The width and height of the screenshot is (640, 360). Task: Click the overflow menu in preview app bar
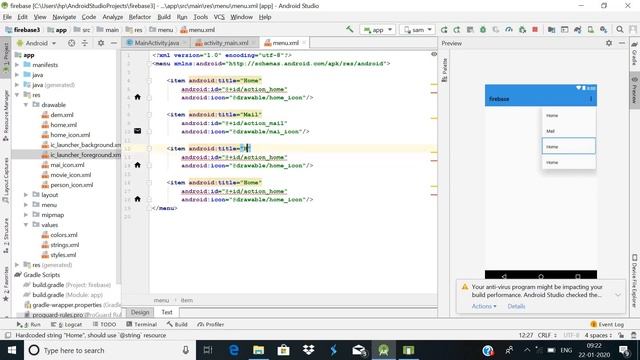coord(591,99)
